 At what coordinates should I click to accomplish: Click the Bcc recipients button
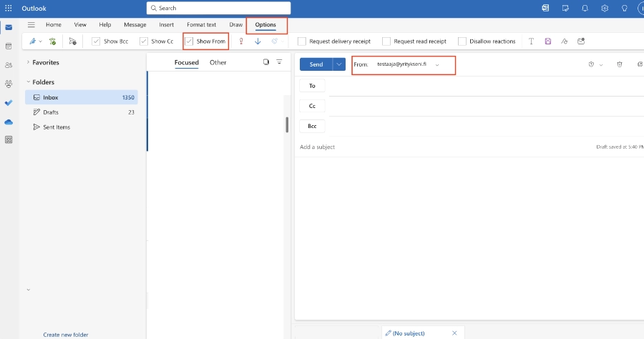(312, 126)
